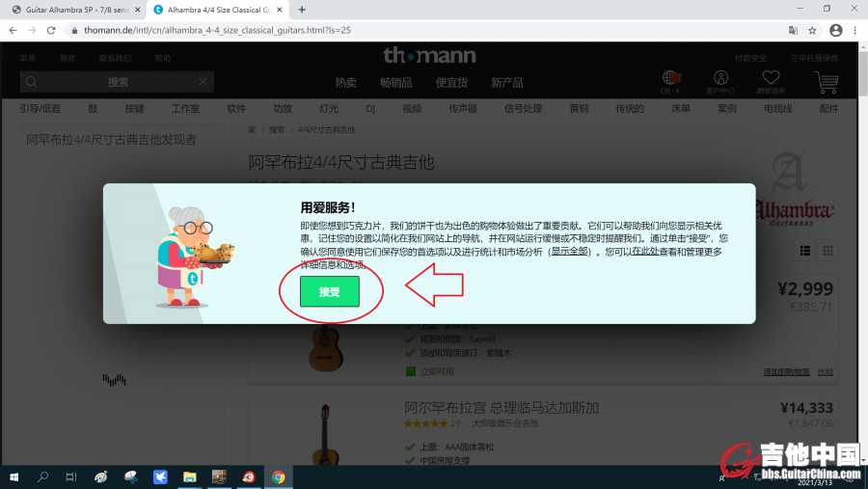868x489 pixels.
Task: Open the 显示全部 link in cookie notice
Action: click(569, 252)
